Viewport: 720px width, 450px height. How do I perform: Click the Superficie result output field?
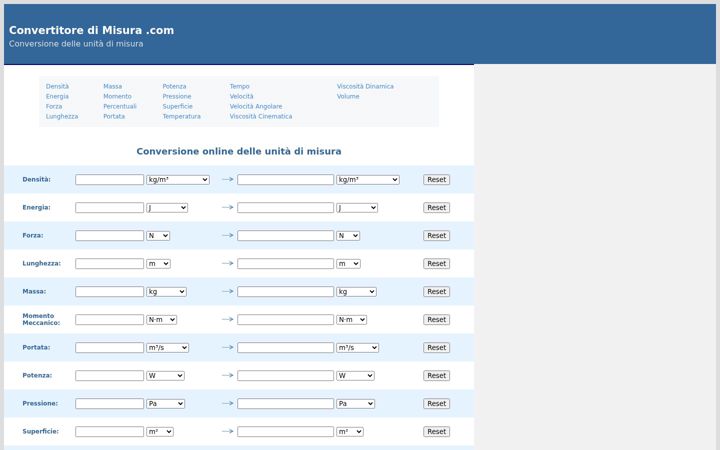[285, 432]
